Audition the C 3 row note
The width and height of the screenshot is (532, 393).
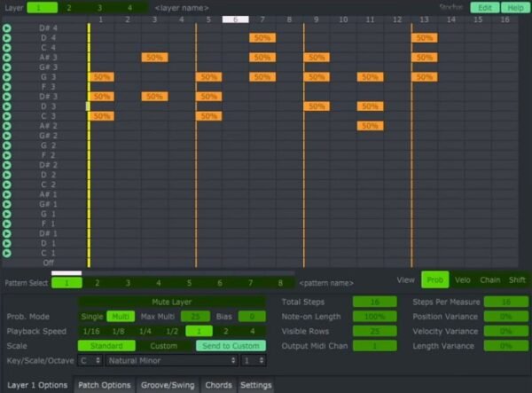7,116
